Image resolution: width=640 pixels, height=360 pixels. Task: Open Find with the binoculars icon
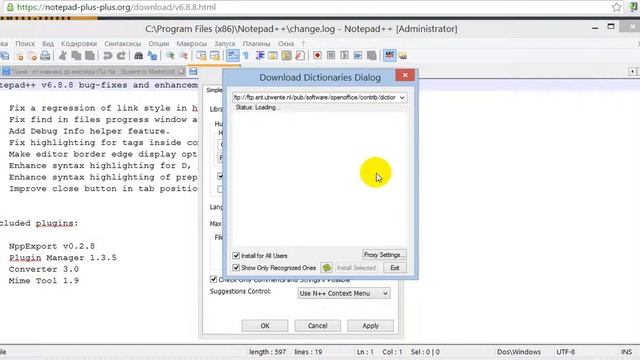click(x=139, y=56)
